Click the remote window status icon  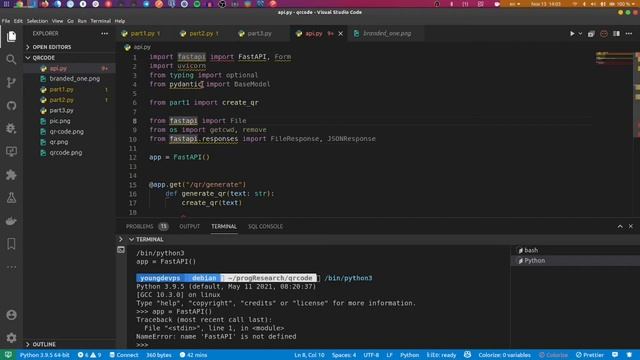8,355
